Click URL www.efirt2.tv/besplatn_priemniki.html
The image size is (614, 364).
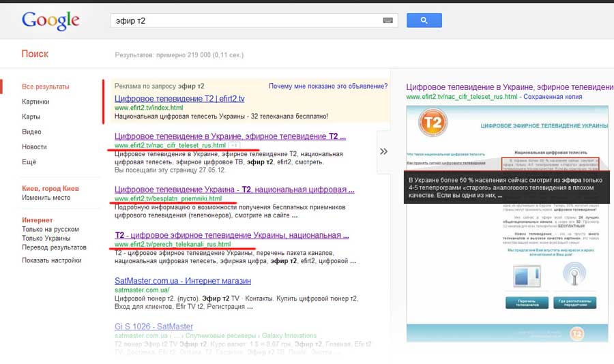click(169, 198)
